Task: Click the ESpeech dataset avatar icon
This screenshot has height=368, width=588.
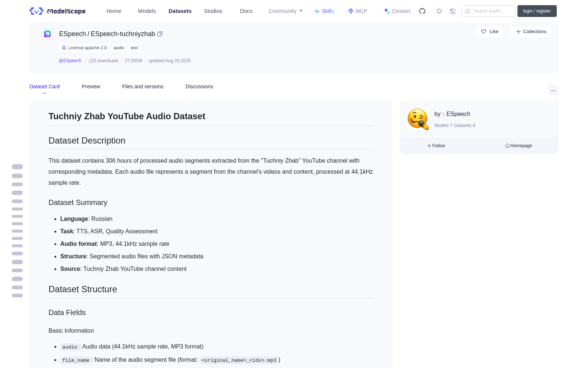Action: [x=47, y=34]
